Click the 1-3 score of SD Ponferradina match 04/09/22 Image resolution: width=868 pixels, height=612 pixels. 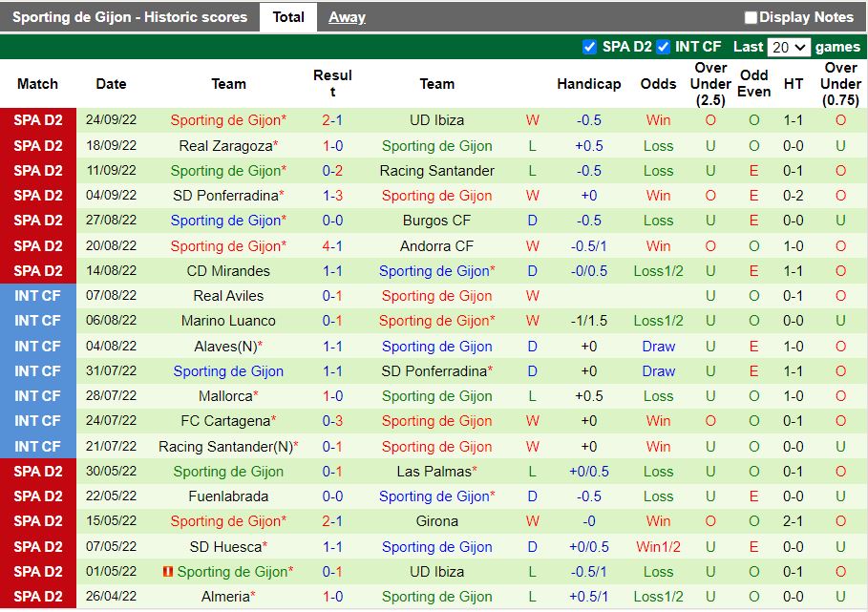[x=332, y=196]
